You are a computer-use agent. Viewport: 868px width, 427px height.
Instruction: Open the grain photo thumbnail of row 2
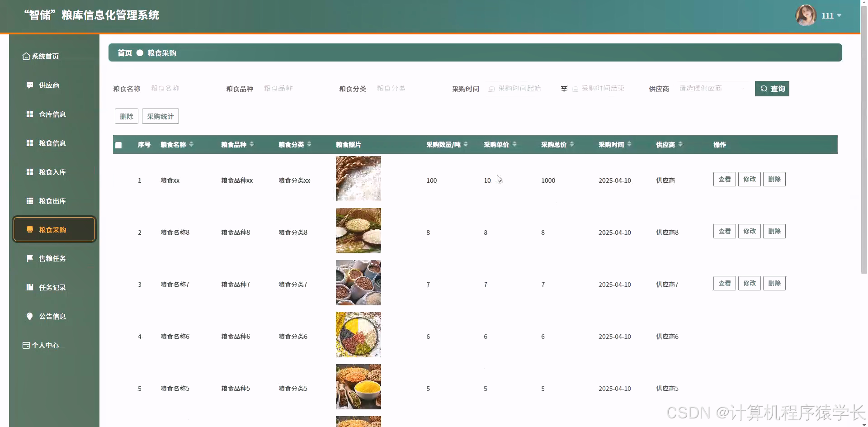358,230
